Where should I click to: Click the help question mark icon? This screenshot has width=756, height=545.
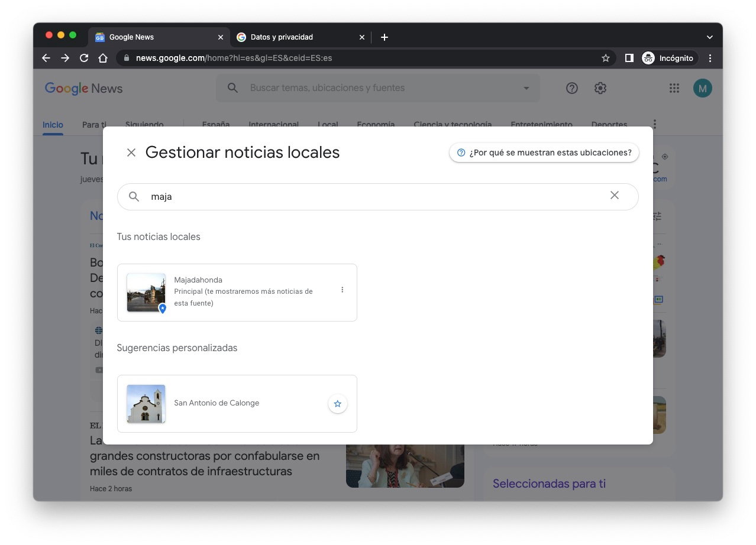point(571,87)
